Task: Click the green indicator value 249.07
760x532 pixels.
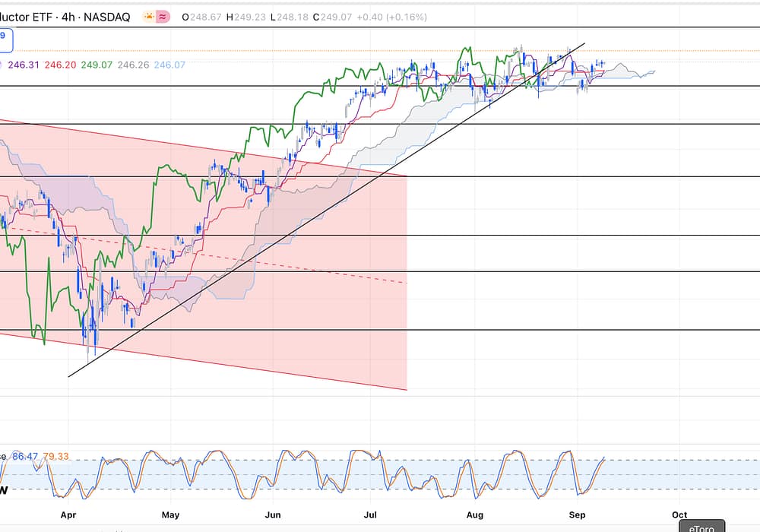Action: [97, 65]
